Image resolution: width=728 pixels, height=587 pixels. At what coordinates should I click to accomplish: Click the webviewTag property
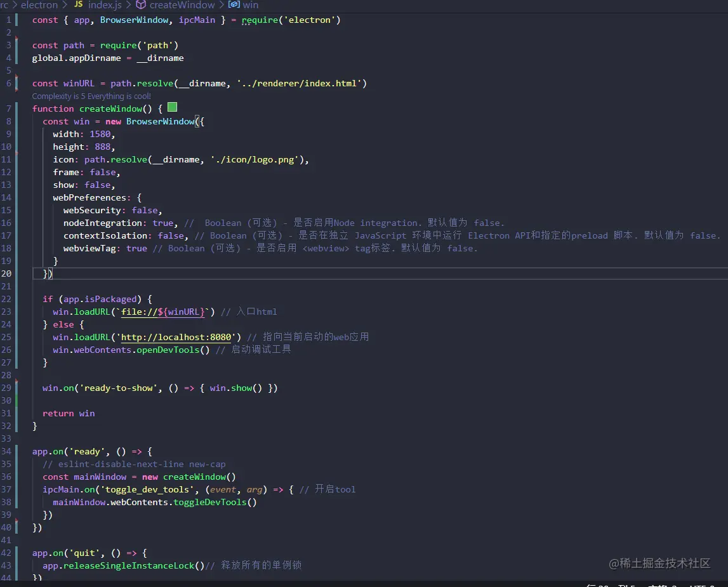pos(89,248)
